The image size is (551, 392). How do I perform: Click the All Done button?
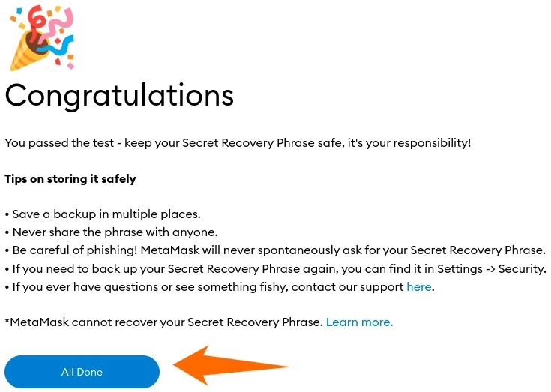[x=82, y=372]
